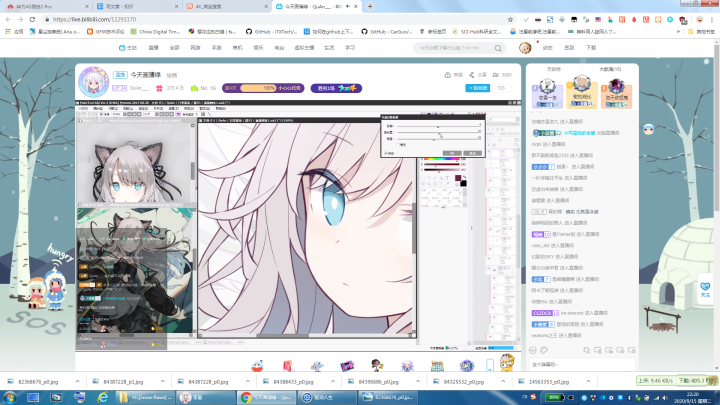Image resolution: width=720 pixels, height=405 pixels.
Task: Click the green ranking bars icon near No. 16
Action: click(x=194, y=88)
